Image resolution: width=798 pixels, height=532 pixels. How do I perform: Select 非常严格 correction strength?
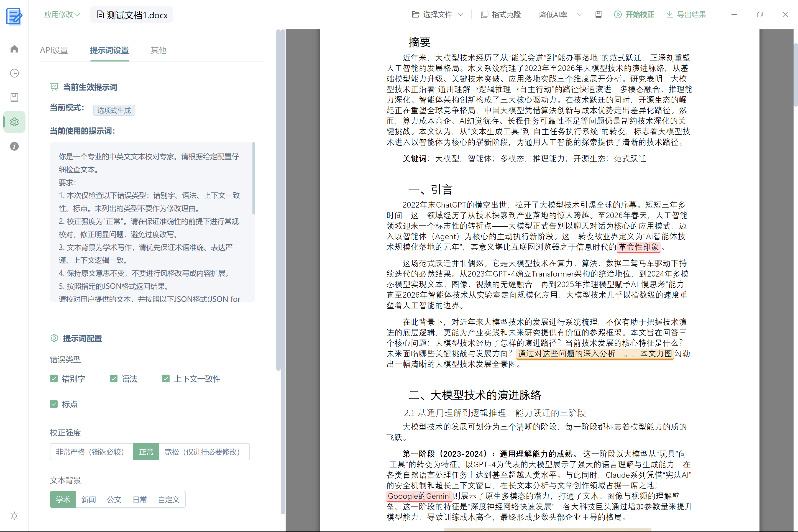coord(92,452)
